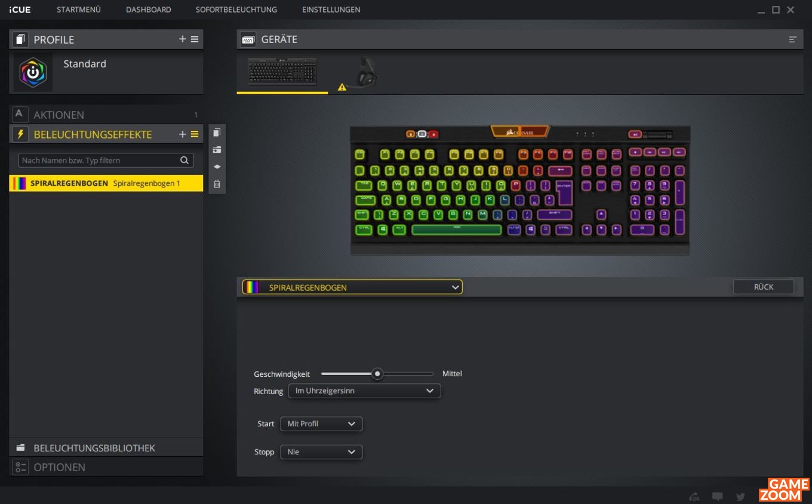812x504 pixels.
Task: Click the support phone 24 icon
Action: click(694, 496)
